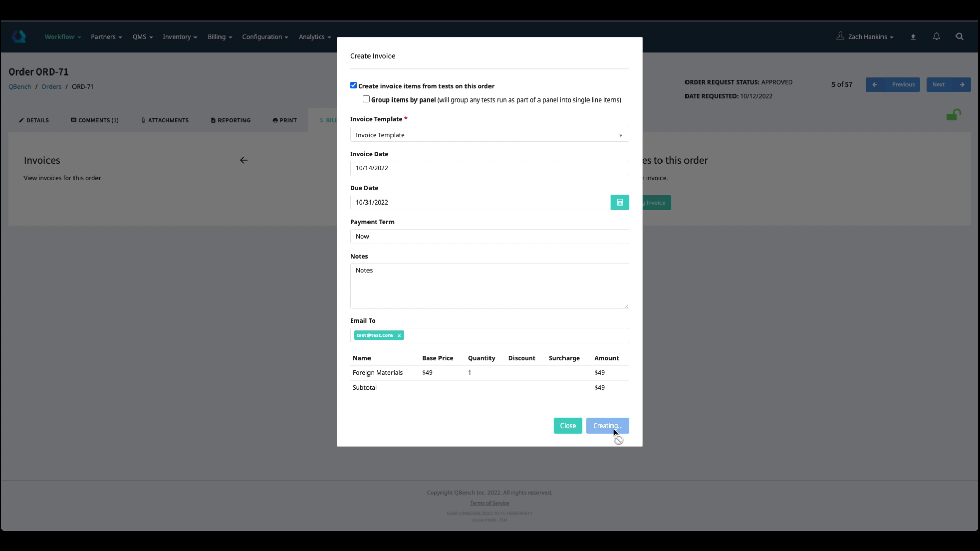Screen dimensions: 980x551
Task: Open the Orders breadcrumb link
Action: (x=51, y=87)
